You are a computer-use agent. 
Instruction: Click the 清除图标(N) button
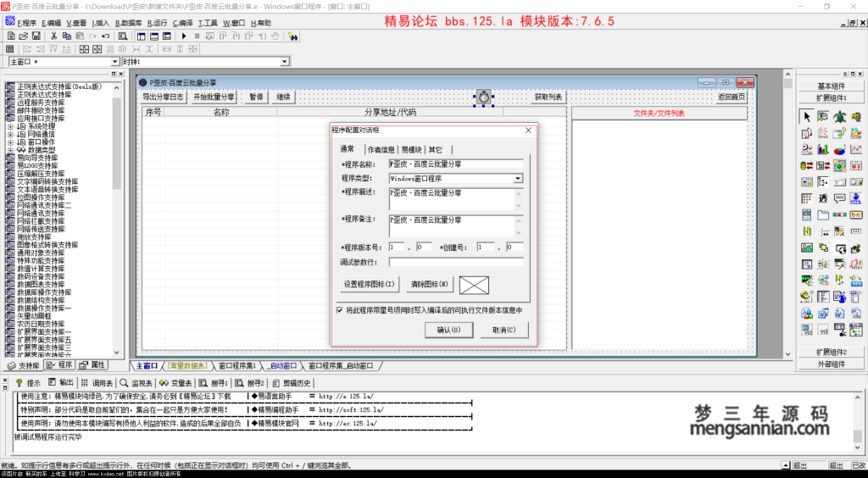pos(430,285)
